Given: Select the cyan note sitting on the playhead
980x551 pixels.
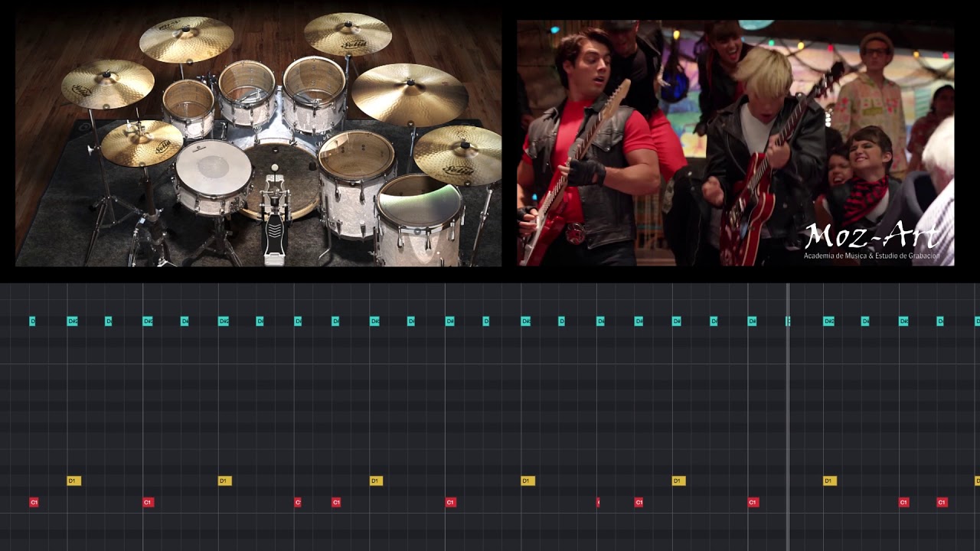Looking at the screenshot, I should [788, 321].
